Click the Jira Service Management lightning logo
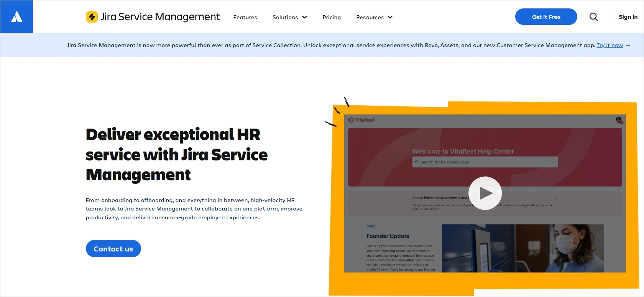 (92, 17)
